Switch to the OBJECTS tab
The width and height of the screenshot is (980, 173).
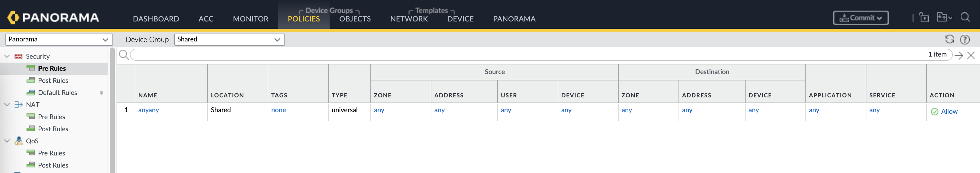(355, 19)
